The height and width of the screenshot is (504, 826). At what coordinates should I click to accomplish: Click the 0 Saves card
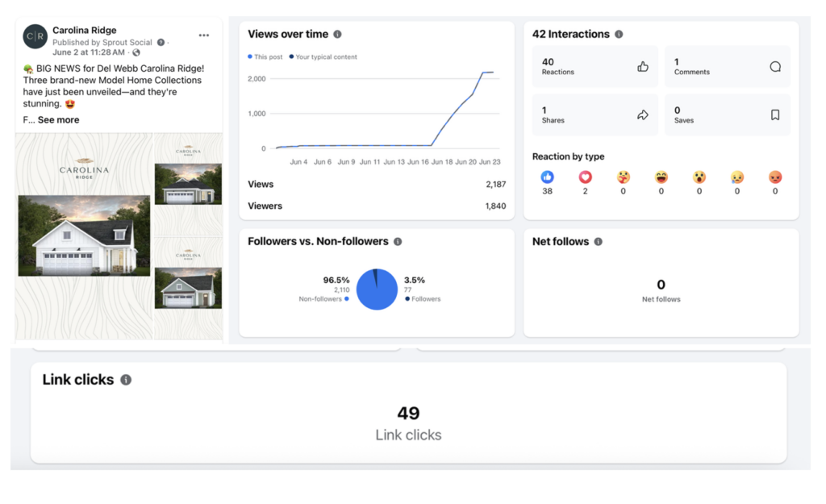[728, 115]
